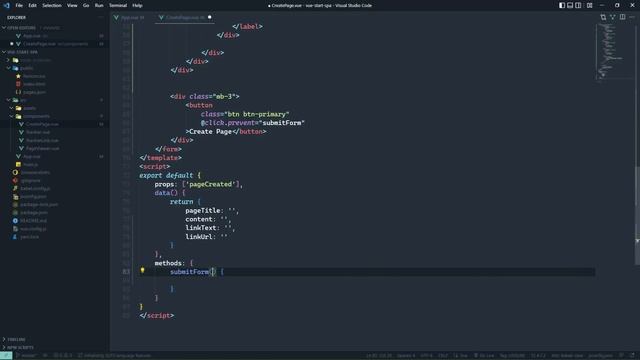This screenshot has width=640, height=360.
Task: Click the lightbulb code action icon
Action: 142,270
